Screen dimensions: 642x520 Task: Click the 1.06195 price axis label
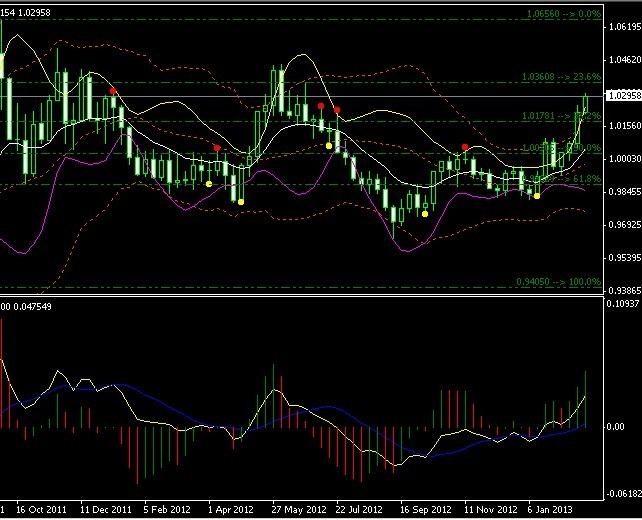(625, 27)
